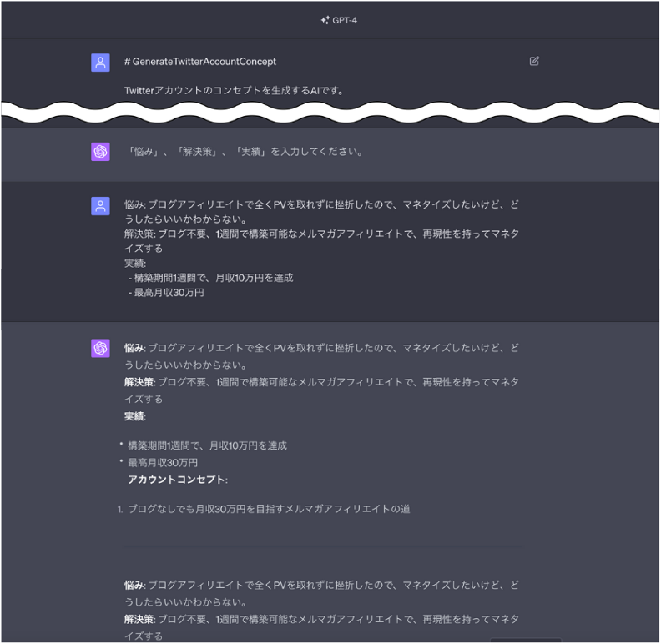Click ChatGPT avatar beside 「悩み」、「解決策」 request
The image size is (661, 644).
tap(100, 152)
